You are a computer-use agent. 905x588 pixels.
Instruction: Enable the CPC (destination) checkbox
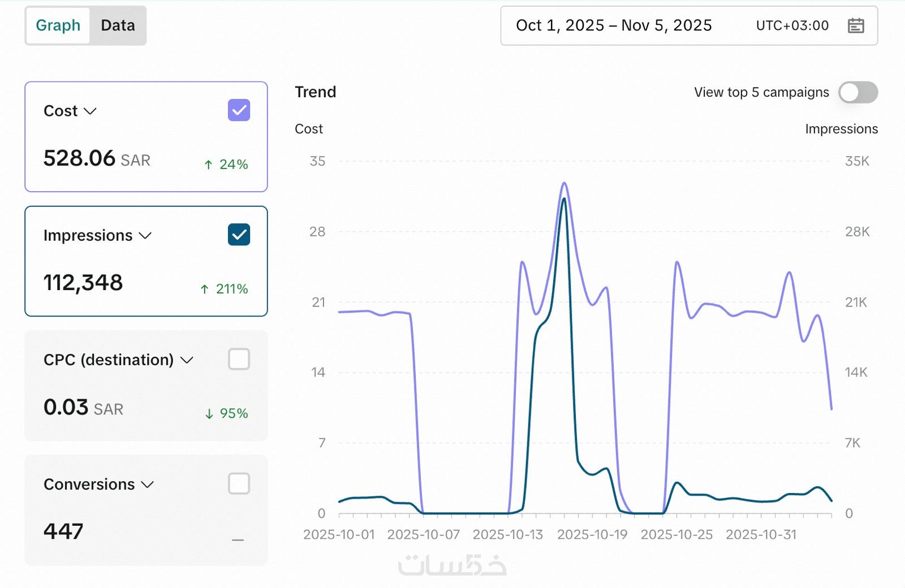(x=239, y=359)
